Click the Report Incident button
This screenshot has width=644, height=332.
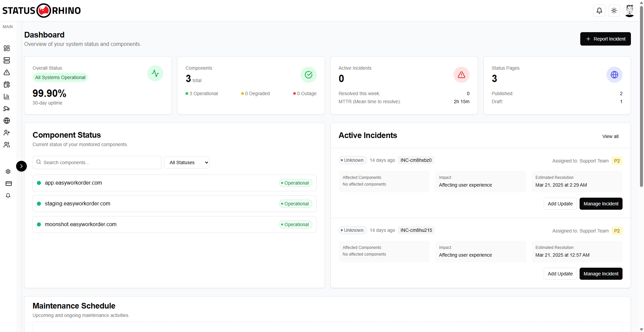[x=605, y=39]
